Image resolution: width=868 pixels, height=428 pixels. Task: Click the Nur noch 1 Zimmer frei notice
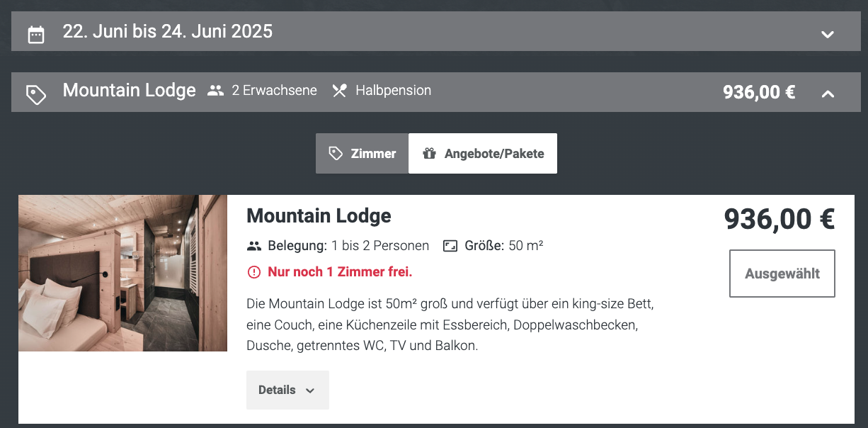click(x=340, y=272)
